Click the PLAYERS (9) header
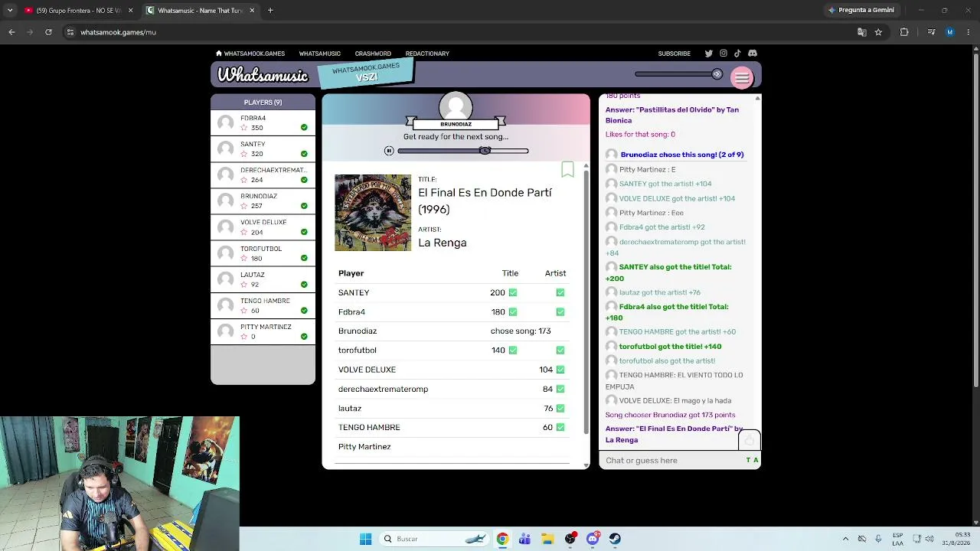 click(263, 102)
